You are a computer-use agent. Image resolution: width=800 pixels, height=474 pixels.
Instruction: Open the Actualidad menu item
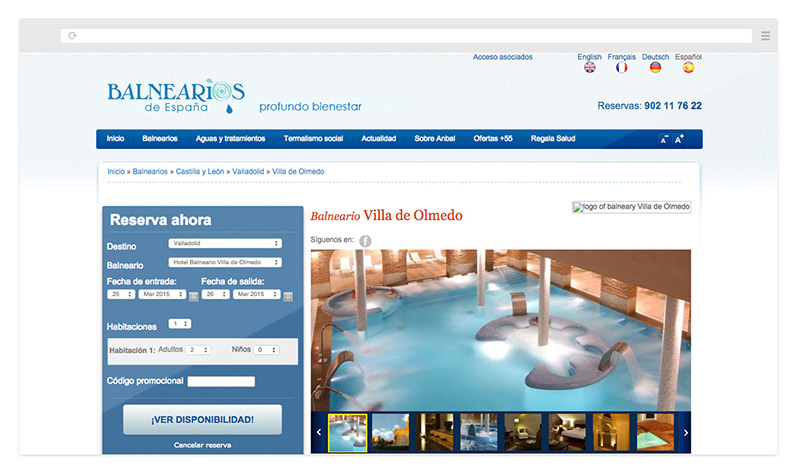pyautogui.click(x=379, y=139)
